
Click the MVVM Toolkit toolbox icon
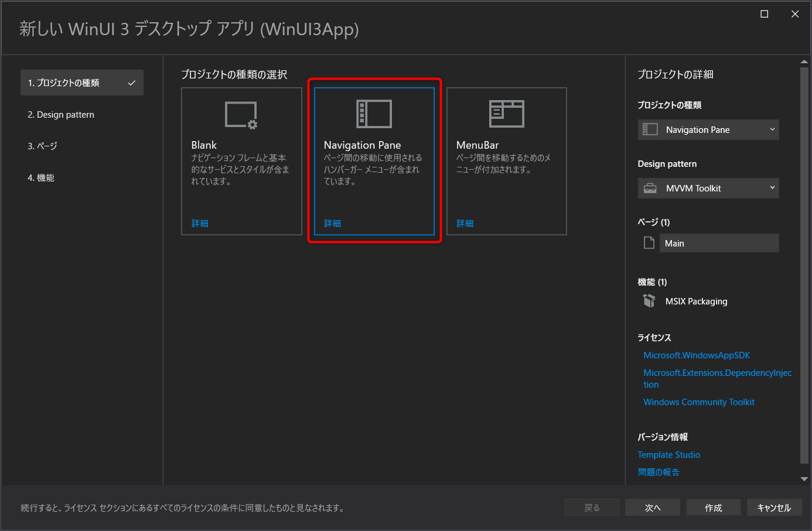[650, 188]
